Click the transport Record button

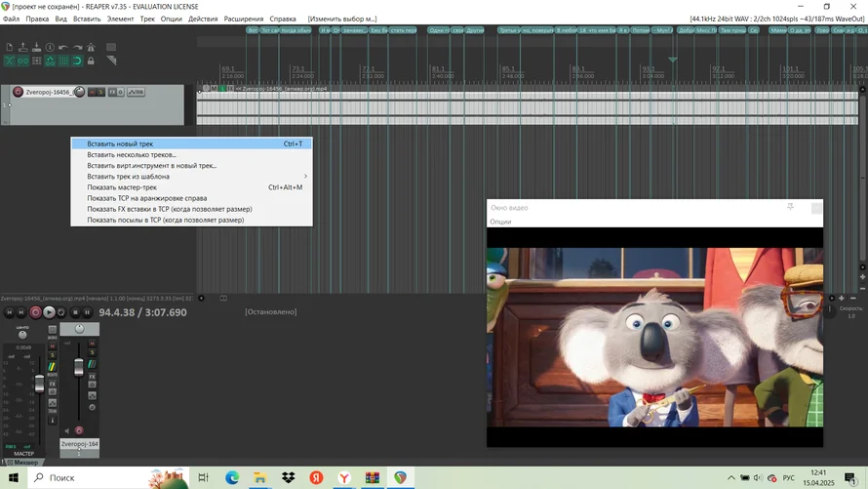point(35,312)
